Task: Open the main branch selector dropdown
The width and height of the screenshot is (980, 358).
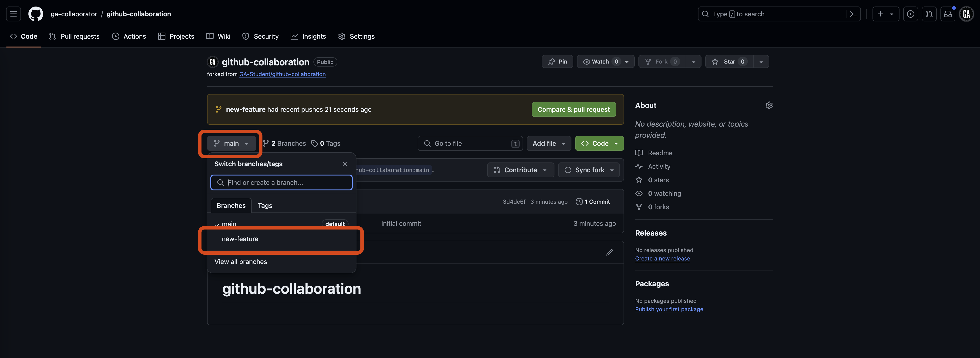Action: tap(231, 143)
